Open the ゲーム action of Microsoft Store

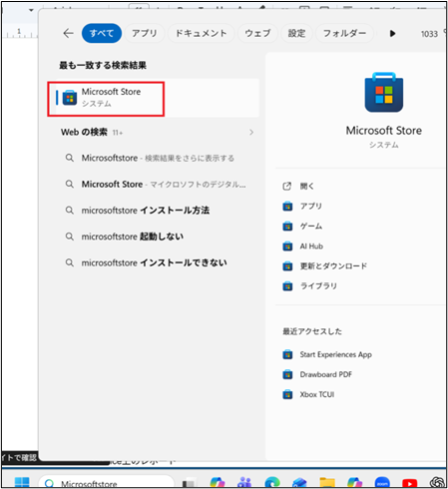click(x=311, y=227)
